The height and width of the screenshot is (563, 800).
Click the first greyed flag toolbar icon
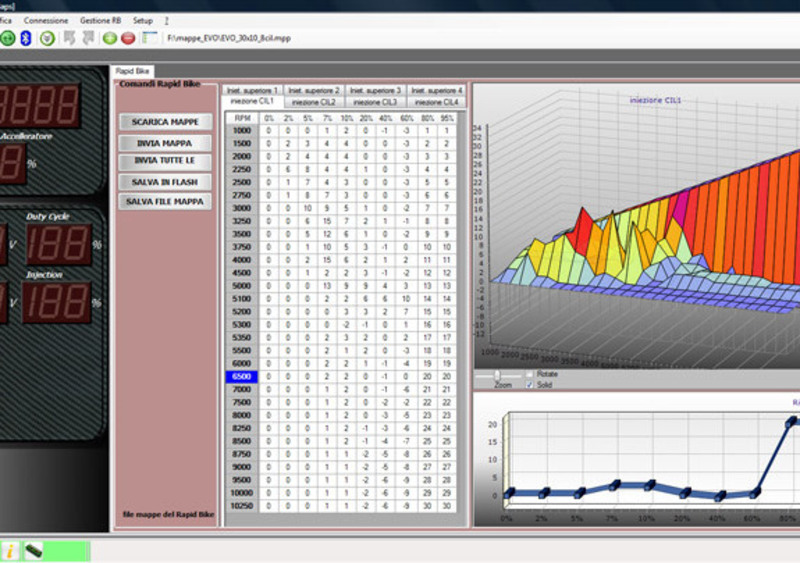70,38
